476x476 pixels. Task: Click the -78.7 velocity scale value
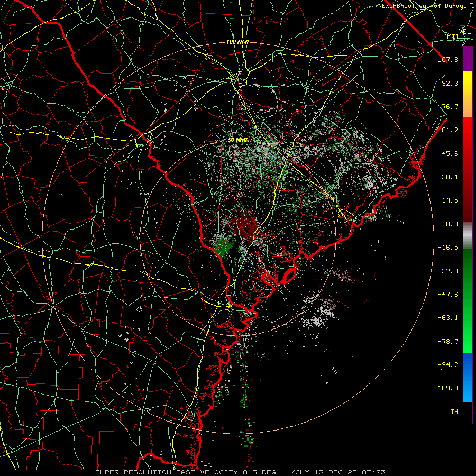click(x=448, y=342)
